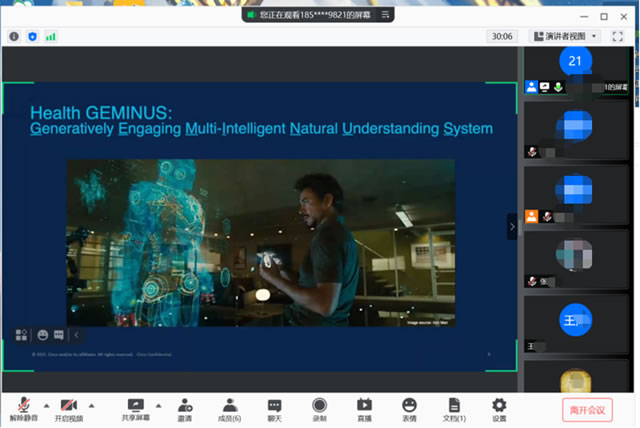Open 表情 reactions in bottom toolbar
The image size is (640, 428).
(409, 410)
